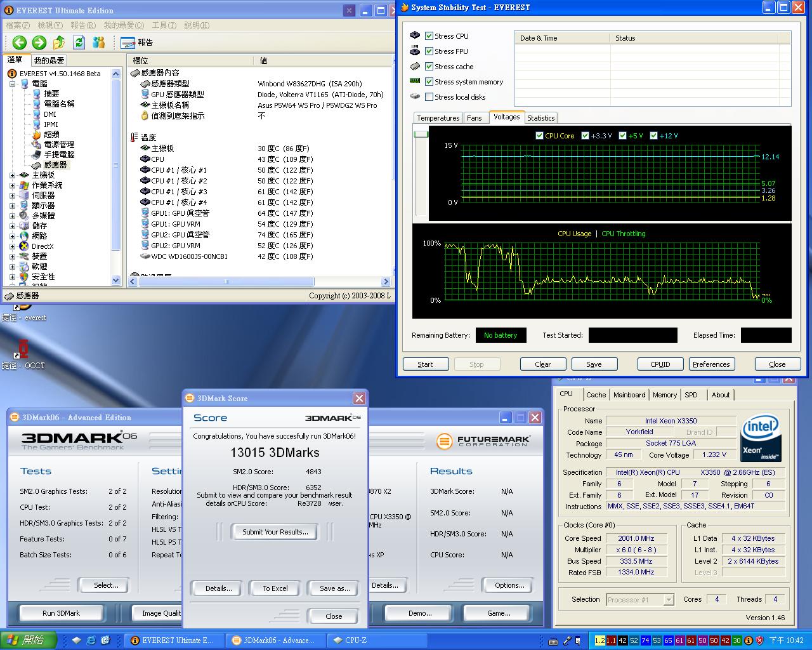Expand the DirectX tree node
812x650 pixels.
(12, 246)
